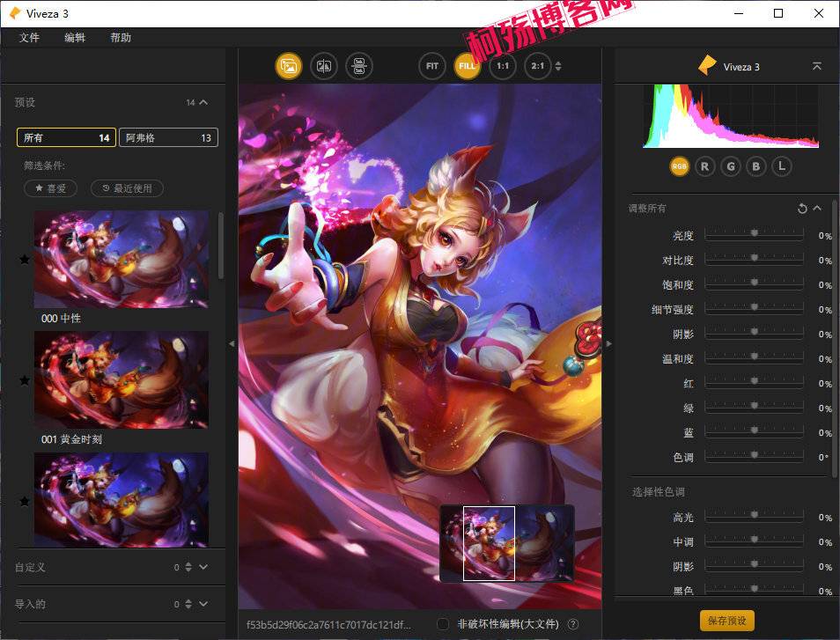This screenshot has height=640, width=840.
Task: Open zoom level stepper arrows
Action: [558, 66]
